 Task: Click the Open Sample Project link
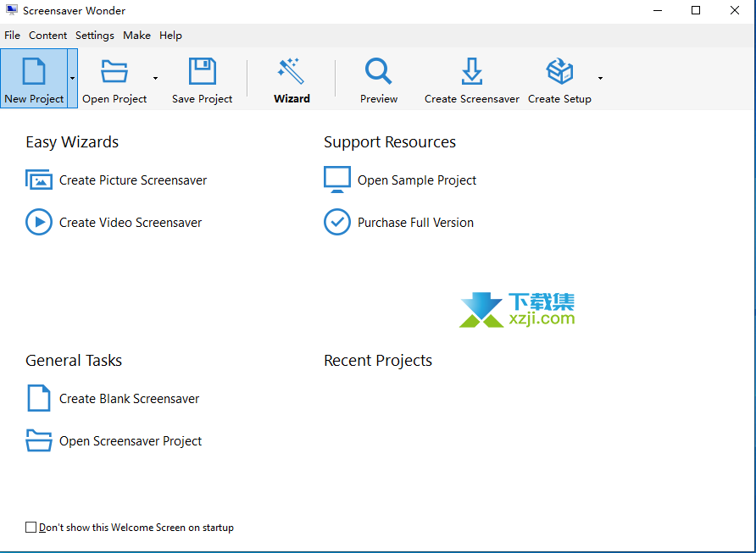coord(417,180)
